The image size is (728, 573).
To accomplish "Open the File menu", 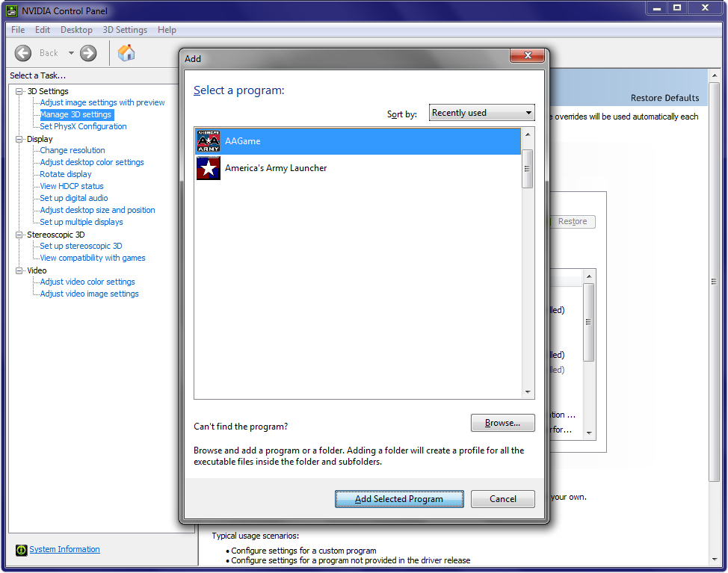I will [x=18, y=30].
